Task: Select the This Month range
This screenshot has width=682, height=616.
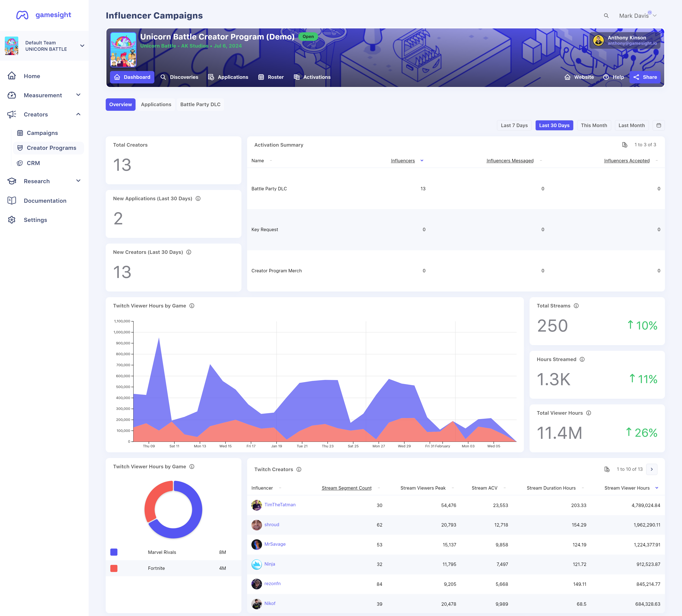Action: pos(594,126)
